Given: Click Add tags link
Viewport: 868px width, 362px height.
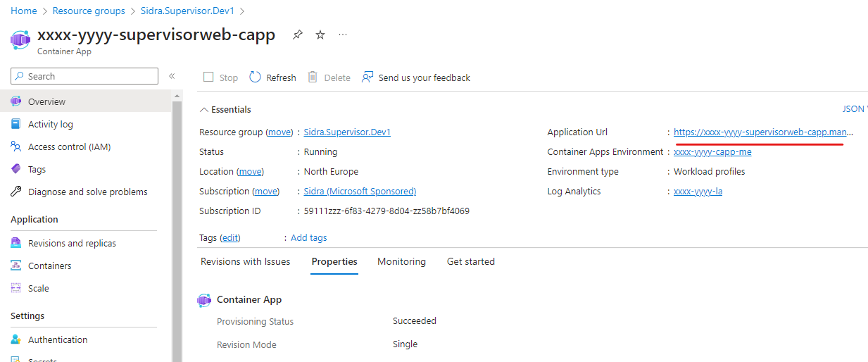Looking at the screenshot, I should (x=308, y=237).
